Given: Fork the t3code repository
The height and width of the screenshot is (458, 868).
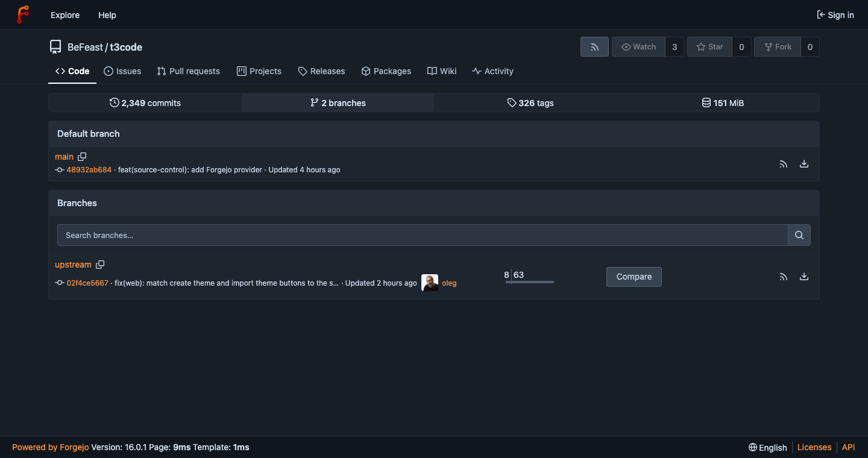Looking at the screenshot, I should pos(778,47).
